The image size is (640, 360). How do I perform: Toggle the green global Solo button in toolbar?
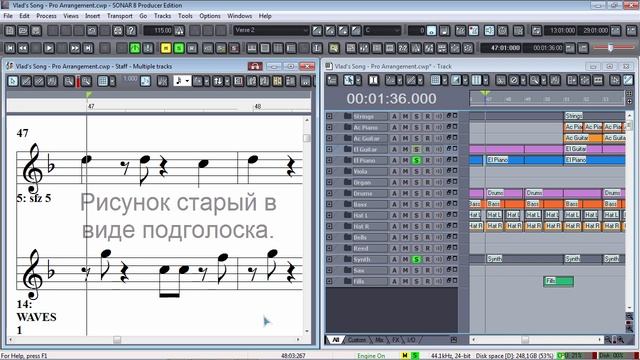(179, 48)
